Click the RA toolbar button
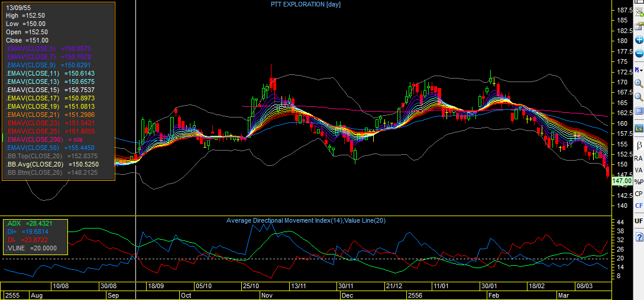The height and width of the screenshot is (300, 644). pyautogui.click(x=638, y=158)
